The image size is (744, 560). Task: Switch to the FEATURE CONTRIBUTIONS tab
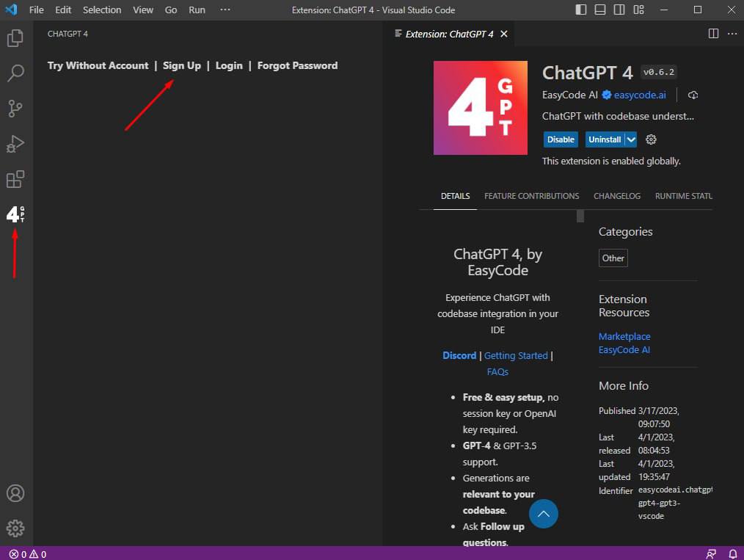point(531,196)
